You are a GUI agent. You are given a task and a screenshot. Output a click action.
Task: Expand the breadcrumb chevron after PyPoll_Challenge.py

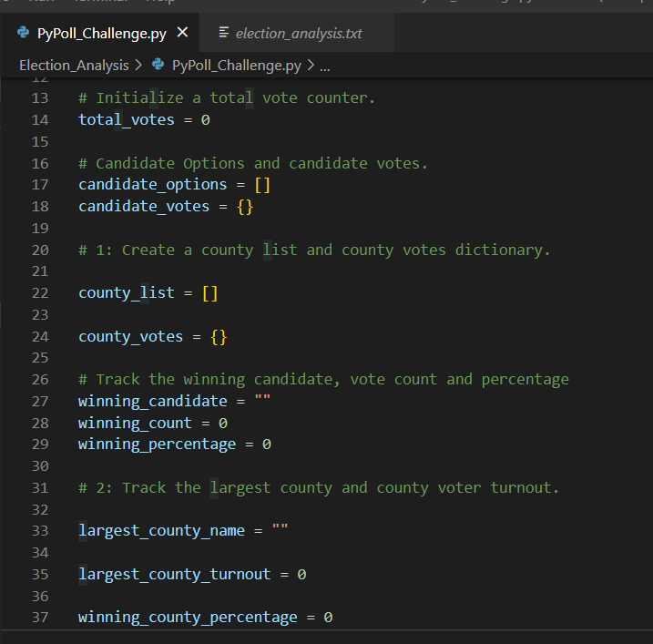pyautogui.click(x=311, y=66)
